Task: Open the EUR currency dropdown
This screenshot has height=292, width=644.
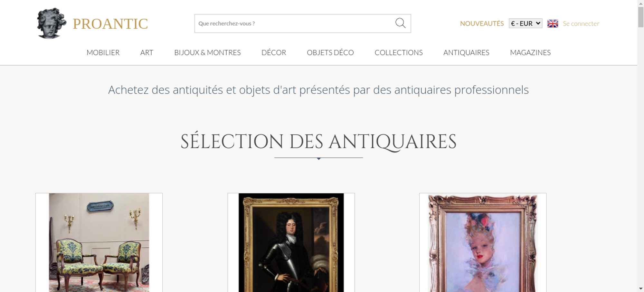Action: click(x=526, y=23)
